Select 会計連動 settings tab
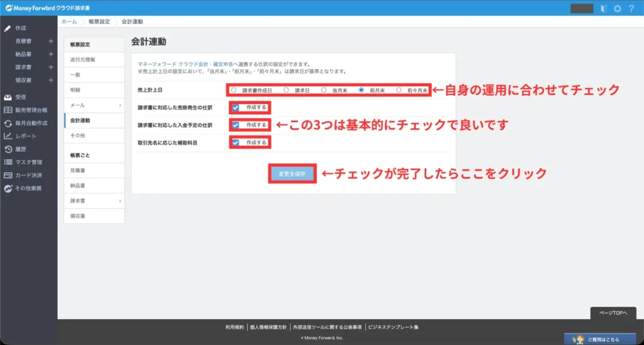 click(x=94, y=120)
